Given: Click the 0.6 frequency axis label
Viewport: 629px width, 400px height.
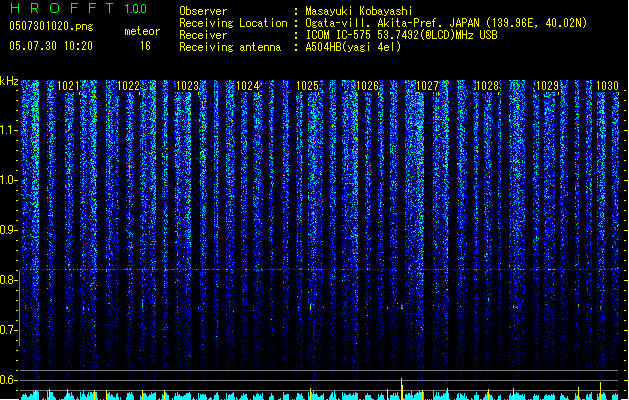Looking at the screenshot, I should click(x=8, y=380).
